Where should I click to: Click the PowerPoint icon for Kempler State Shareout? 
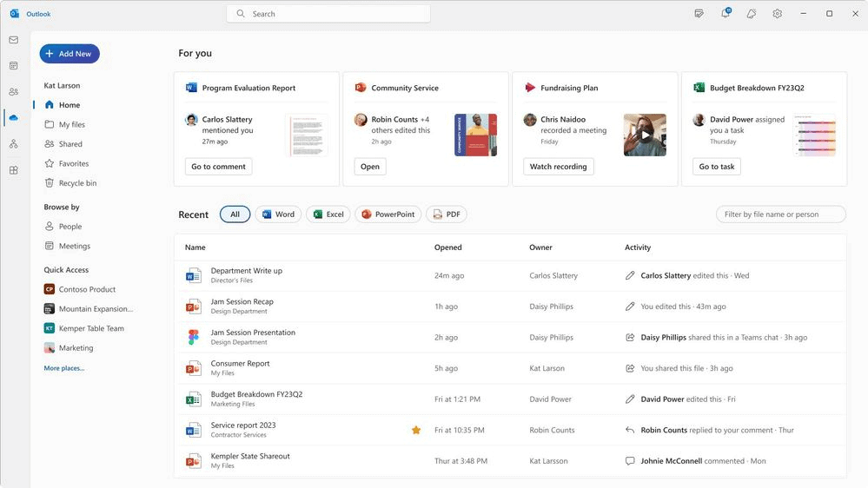[x=193, y=460]
